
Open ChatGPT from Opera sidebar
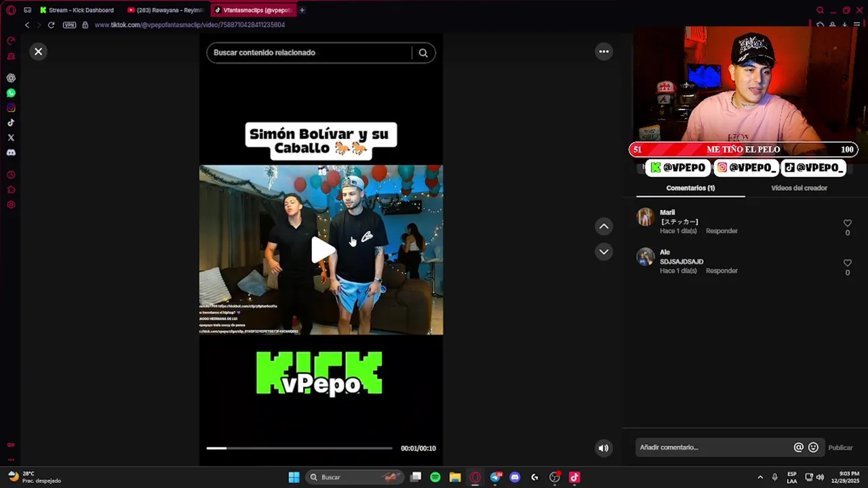point(11,78)
